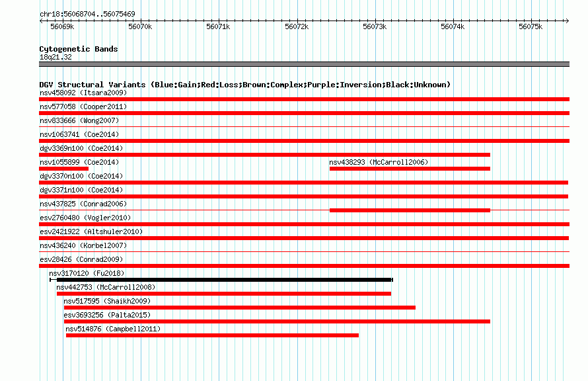Viewport: 588px width, 381px height.
Task: Open variant nsv458092 (Itsara2009)
Action: 83,93
